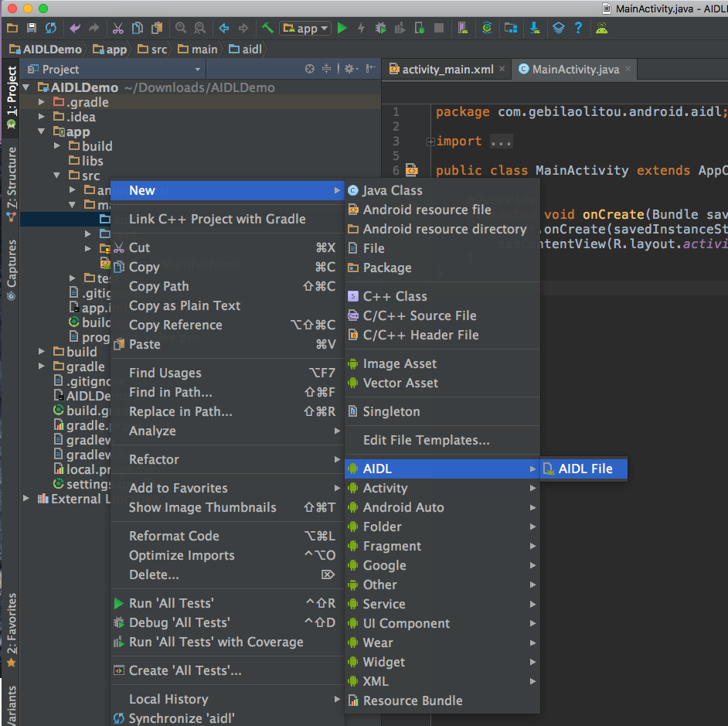Select Android resource file menu item
Screen dimensions: 728x726
pos(442,210)
